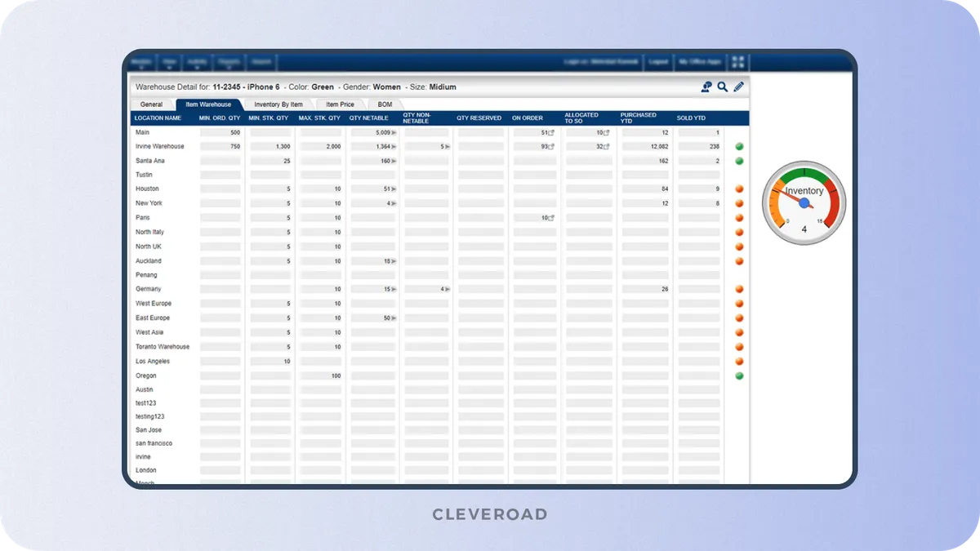The width and height of the screenshot is (980, 551).
Task: Click green status dot for Irvine Warehouse
Action: (x=739, y=147)
